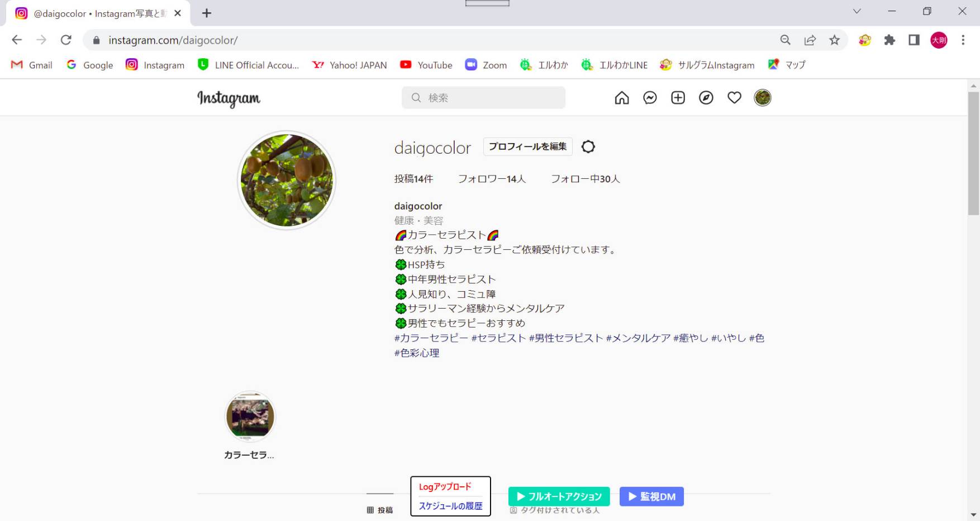Open a new browser tab

pyautogui.click(x=207, y=13)
